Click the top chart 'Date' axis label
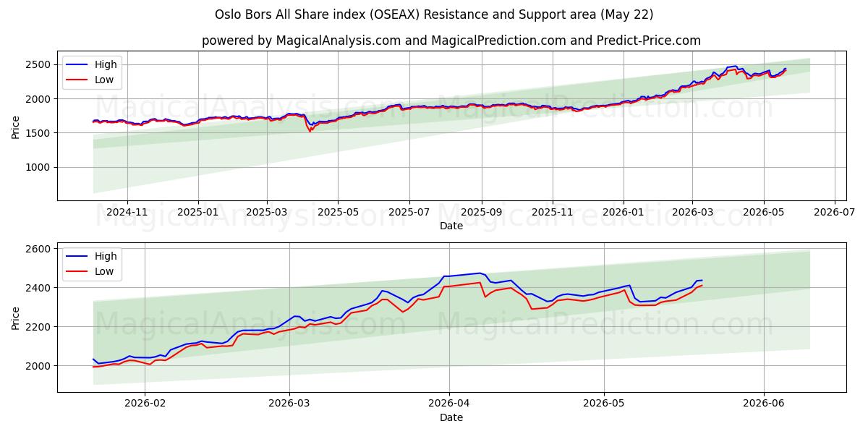The image size is (868, 434). [451, 226]
